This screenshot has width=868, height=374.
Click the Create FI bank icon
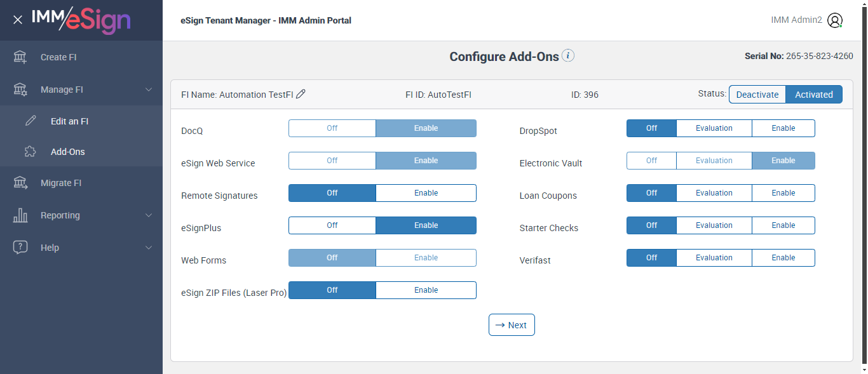[20, 57]
